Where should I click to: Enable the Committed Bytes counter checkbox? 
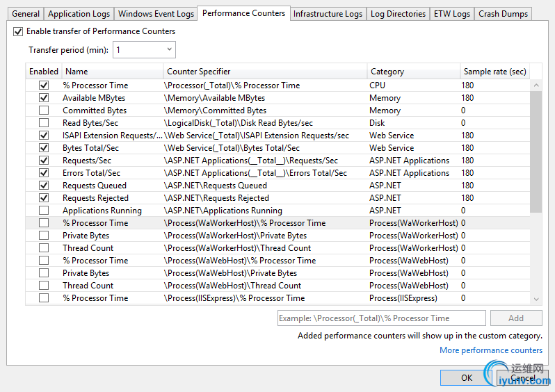(x=44, y=111)
